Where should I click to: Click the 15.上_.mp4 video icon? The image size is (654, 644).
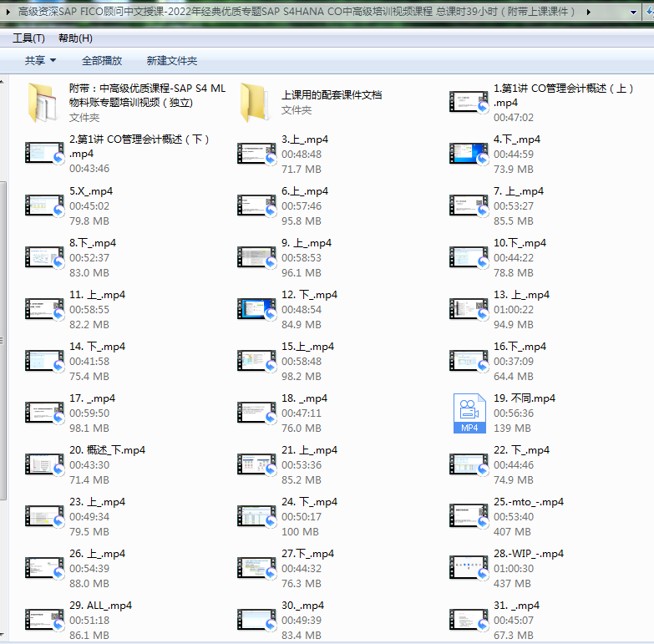pyautogui.click(x=256, y=362)
